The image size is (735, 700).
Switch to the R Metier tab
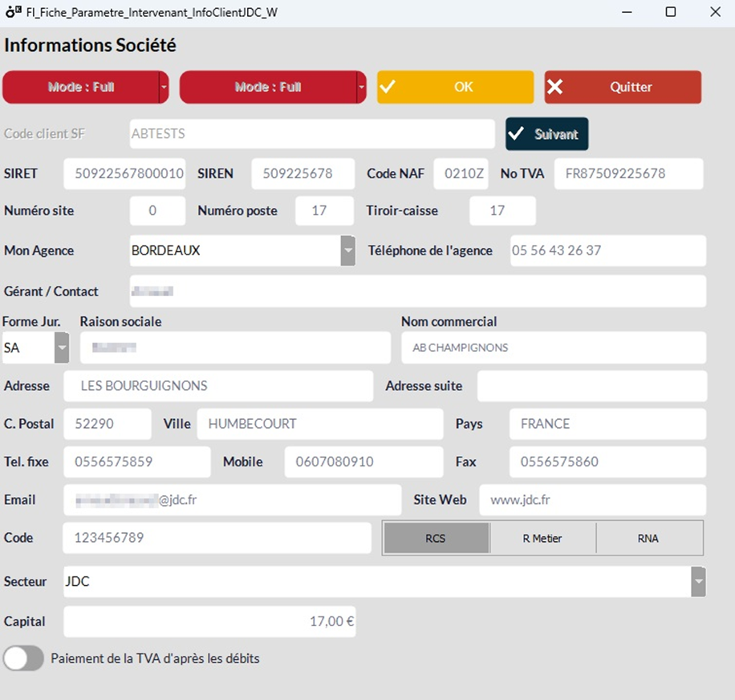click(x=542, y=538)
